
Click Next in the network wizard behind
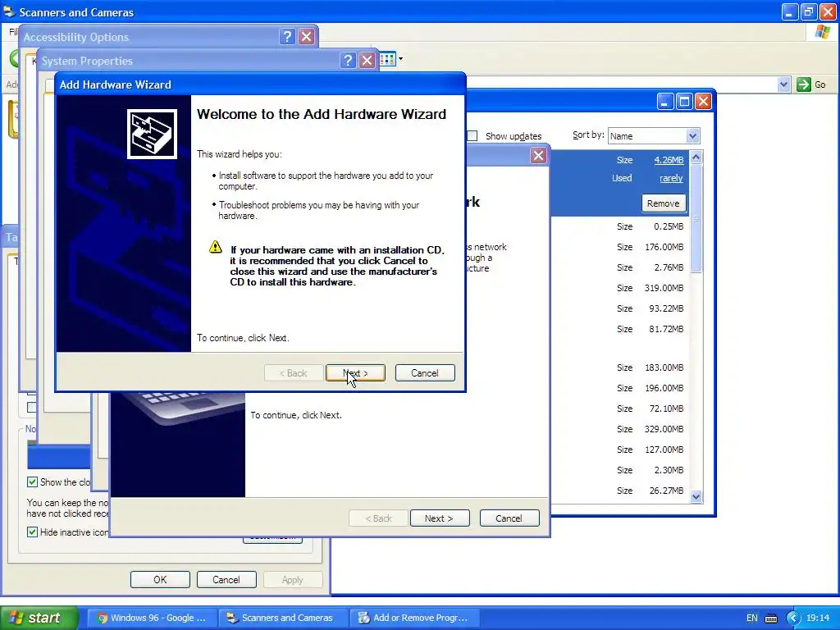click(x=440, y=518)
